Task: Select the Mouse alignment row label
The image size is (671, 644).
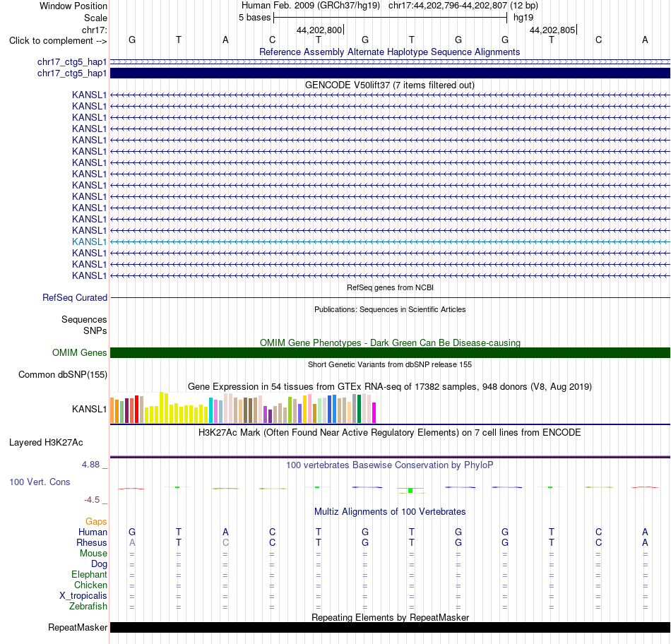Action: coord(93,554)
